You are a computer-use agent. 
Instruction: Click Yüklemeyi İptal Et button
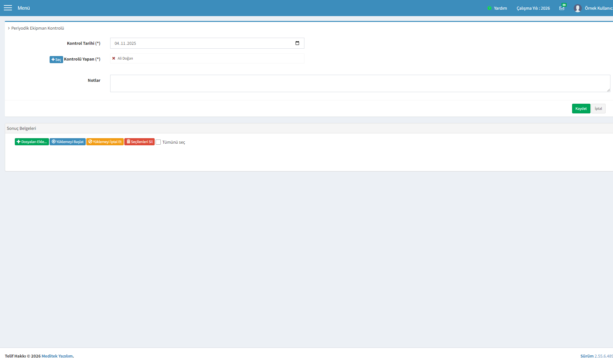coord(105,142)
